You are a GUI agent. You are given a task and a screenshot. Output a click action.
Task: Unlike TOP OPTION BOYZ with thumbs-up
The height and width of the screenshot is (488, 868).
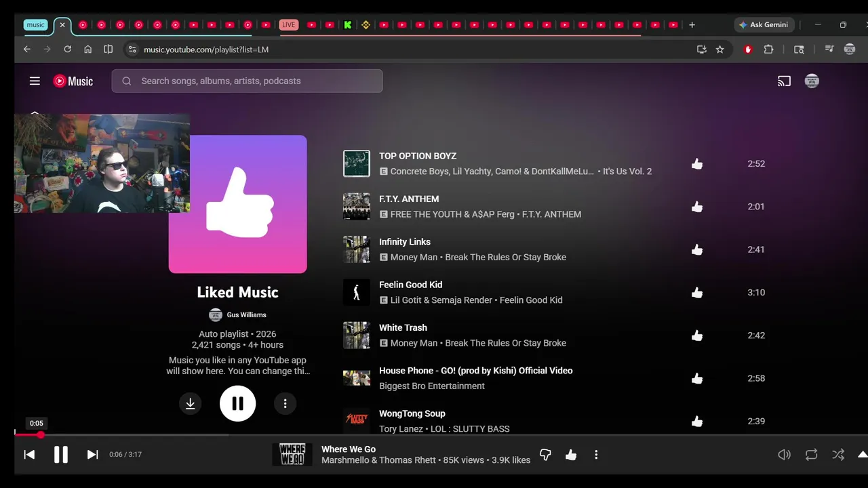tap(697, 163)
